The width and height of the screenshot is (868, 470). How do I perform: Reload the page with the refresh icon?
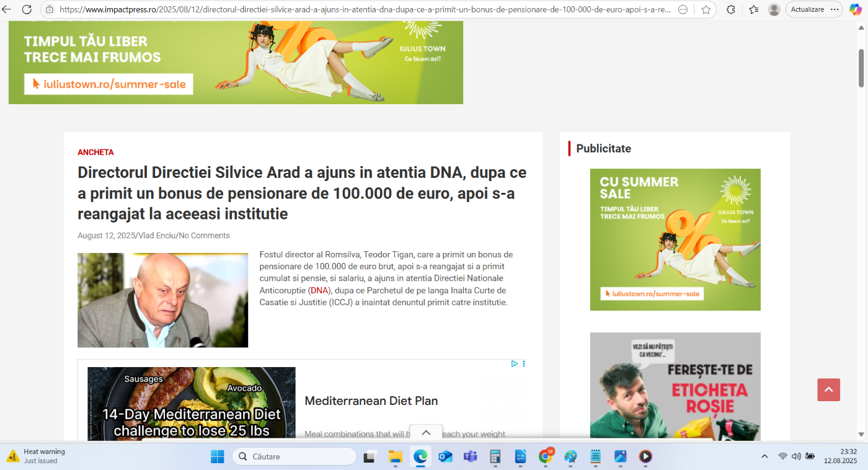tap(27, 9)
